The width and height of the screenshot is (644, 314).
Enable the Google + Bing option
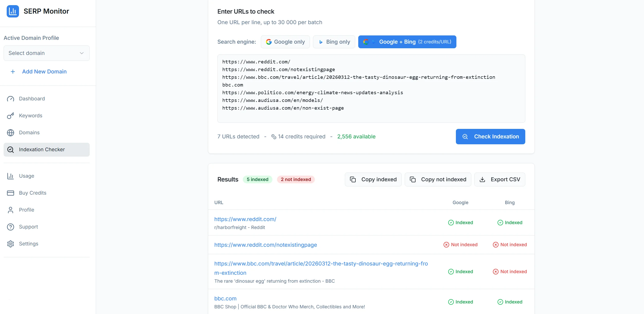tap(407, 42)
